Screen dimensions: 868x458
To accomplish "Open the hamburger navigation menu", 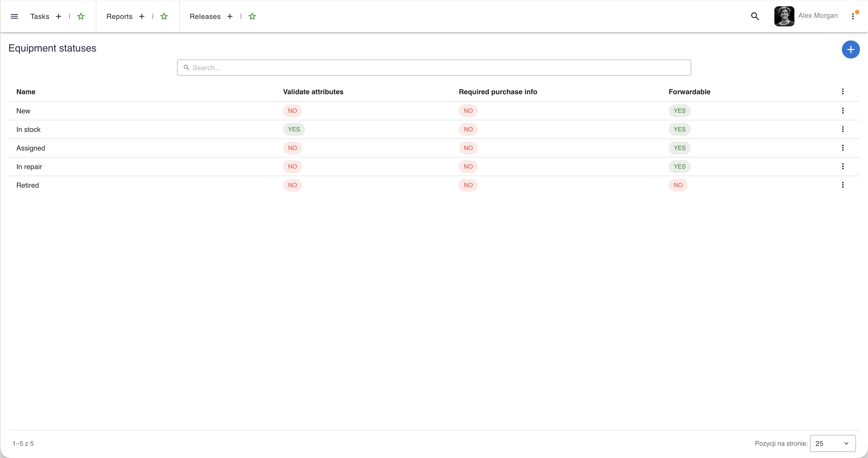I will (x=14, y=16).
